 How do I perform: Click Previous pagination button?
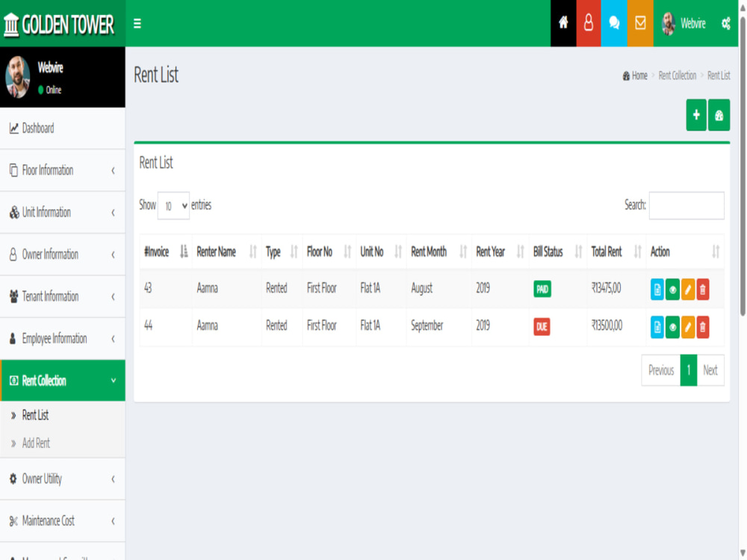tap(661, 370)
